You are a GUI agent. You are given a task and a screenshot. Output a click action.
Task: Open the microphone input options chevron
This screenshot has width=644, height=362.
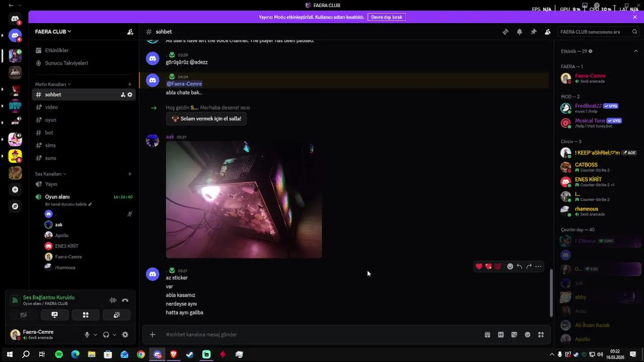point(95,334)
